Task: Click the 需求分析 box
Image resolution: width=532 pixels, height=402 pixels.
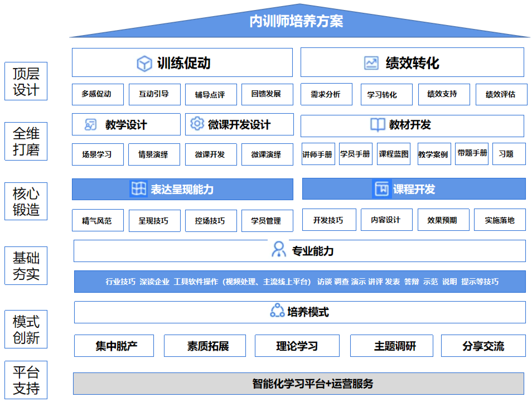Action: point(326,94)
